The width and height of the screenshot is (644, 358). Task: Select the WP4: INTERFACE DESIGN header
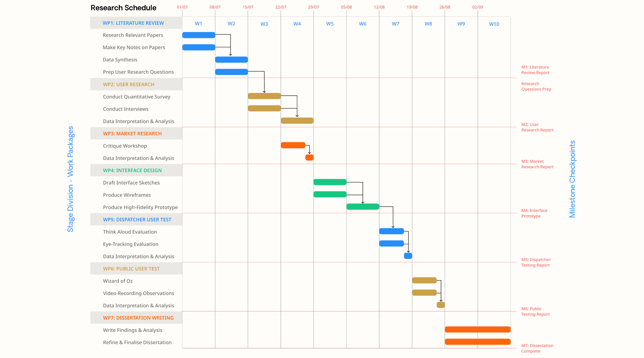tap(136, 170)
